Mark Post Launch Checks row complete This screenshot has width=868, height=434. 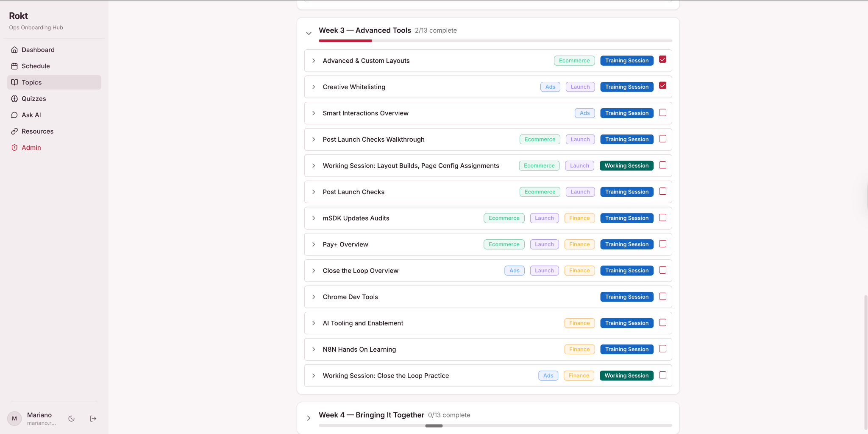pyautogui.click(x=663, y=191)
